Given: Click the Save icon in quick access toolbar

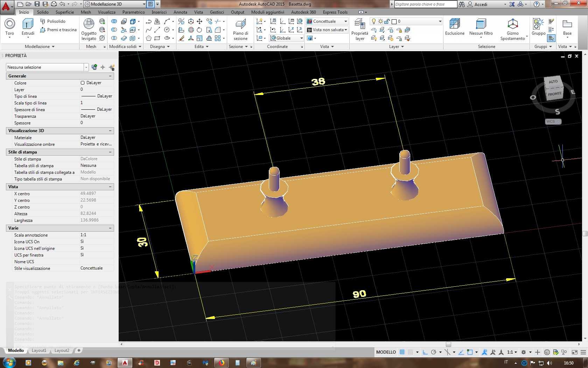Looking at the screenshot, I should [x=37, y=4].
